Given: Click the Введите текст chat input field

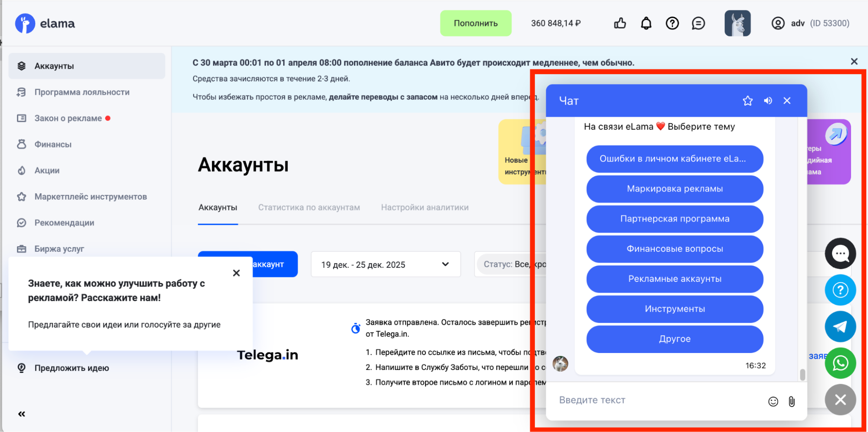Looking at the screenshot, I should [656, 400].
